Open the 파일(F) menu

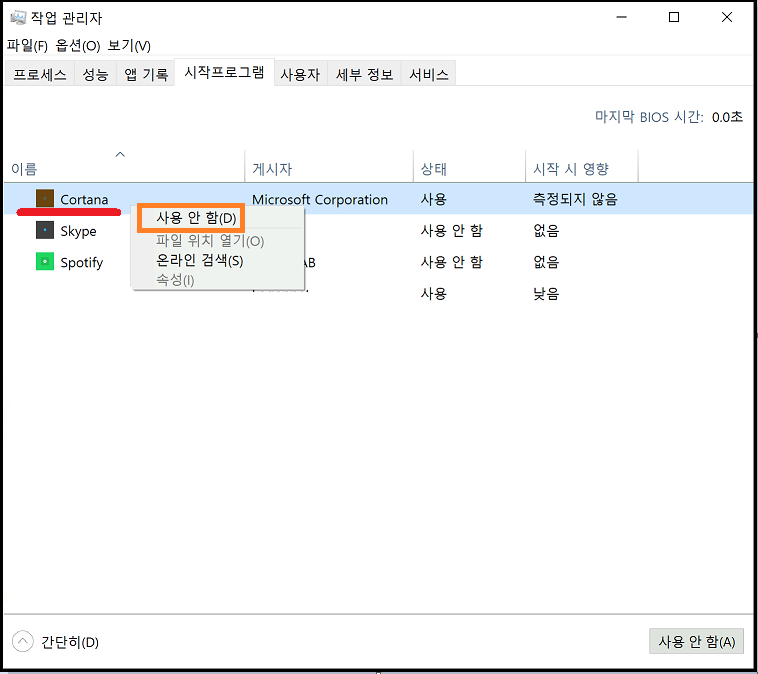click(x=27, y=46)
